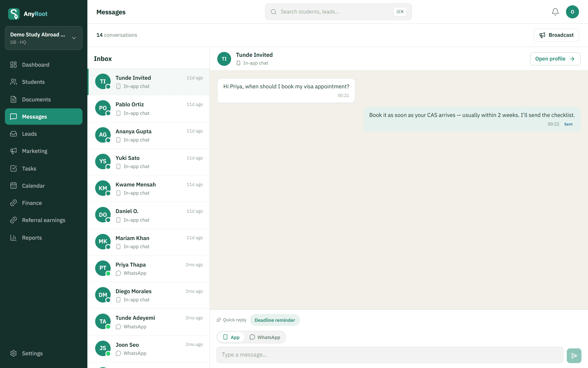Insert the Deadline reminder quick reply

(x=275, y=320)
